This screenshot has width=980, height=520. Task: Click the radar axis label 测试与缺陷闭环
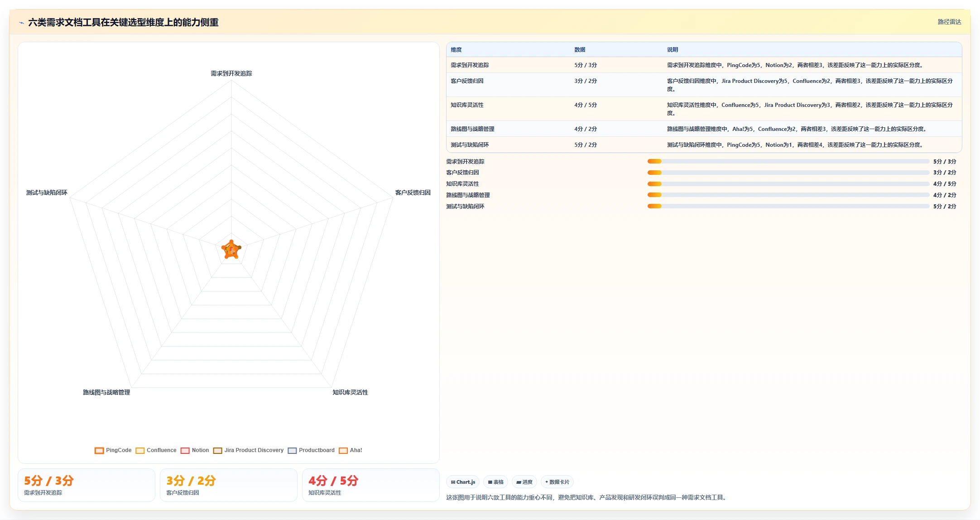[47, 193]
